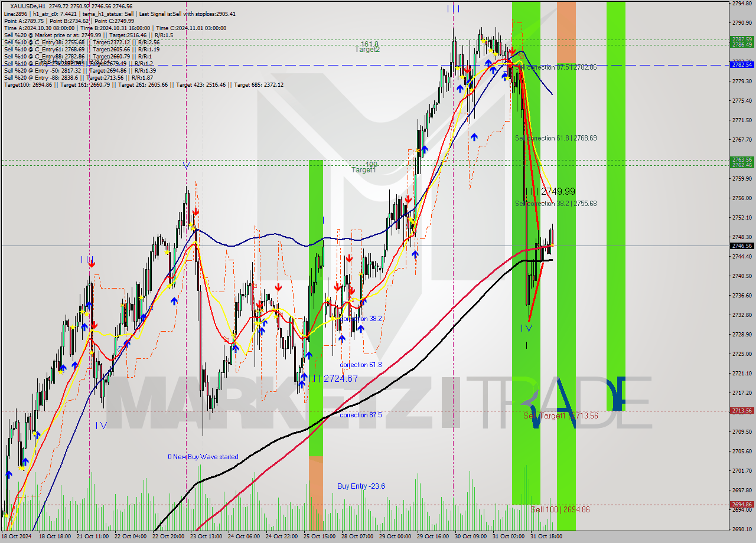Click the '28 Oct 07:00' time axis label

click(357, 537)
